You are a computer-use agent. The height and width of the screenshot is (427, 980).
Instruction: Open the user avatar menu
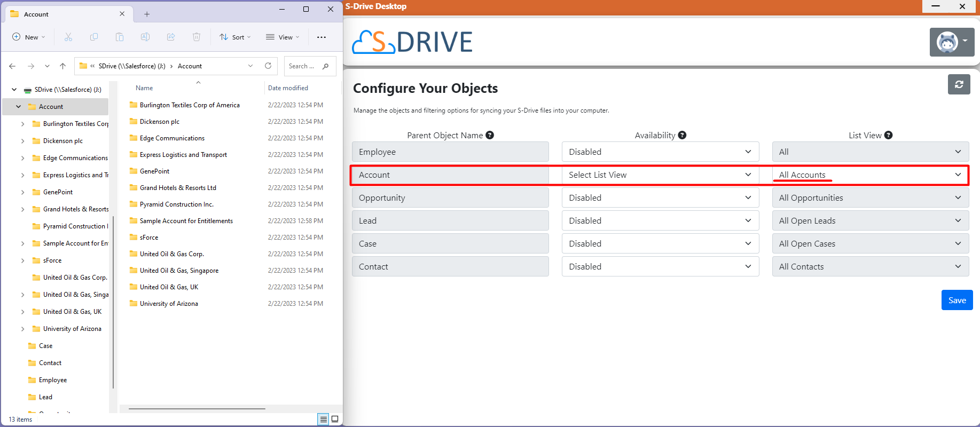(952, 42)
